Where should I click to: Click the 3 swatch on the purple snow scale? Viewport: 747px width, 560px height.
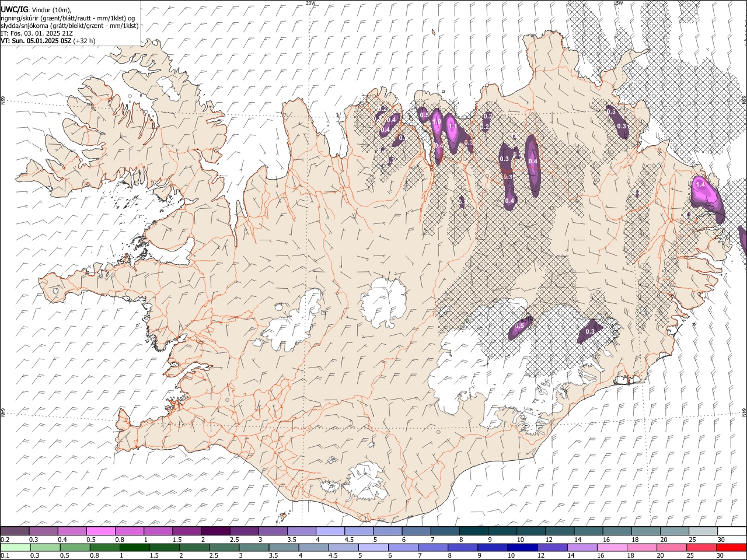coord(273,531)
